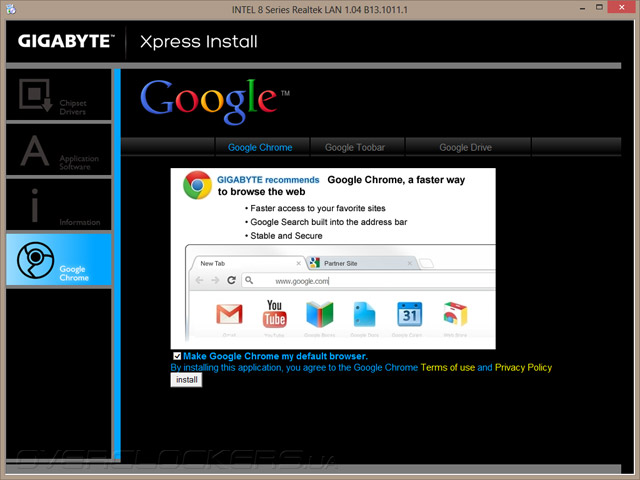Close the Xpress Install window
This screenshot has height=480, width=640.
(x=622, y=7)
